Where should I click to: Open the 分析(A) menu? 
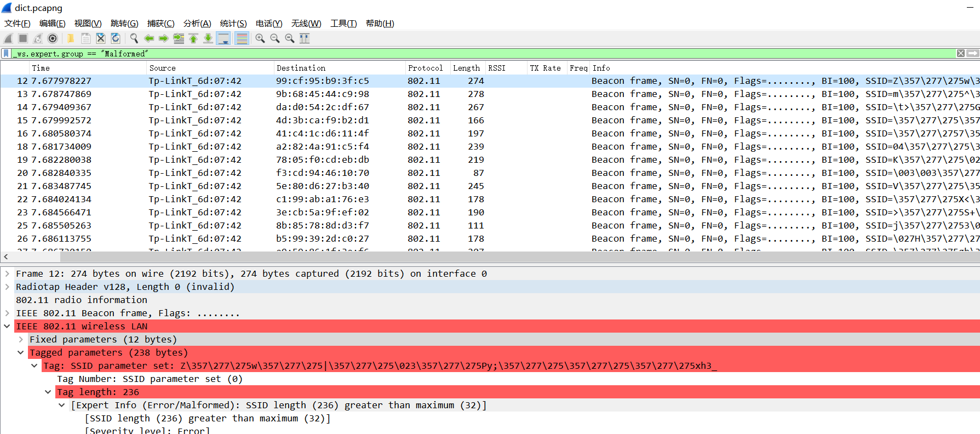pyautogui.click(x=197, y=23)
